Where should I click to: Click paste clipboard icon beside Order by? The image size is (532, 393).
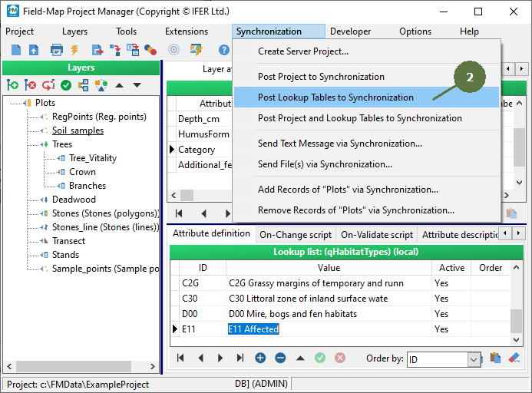tap(495, 358)
